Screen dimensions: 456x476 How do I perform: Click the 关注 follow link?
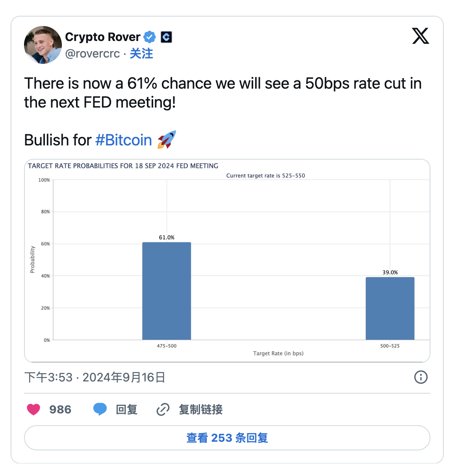coord(141,54)
